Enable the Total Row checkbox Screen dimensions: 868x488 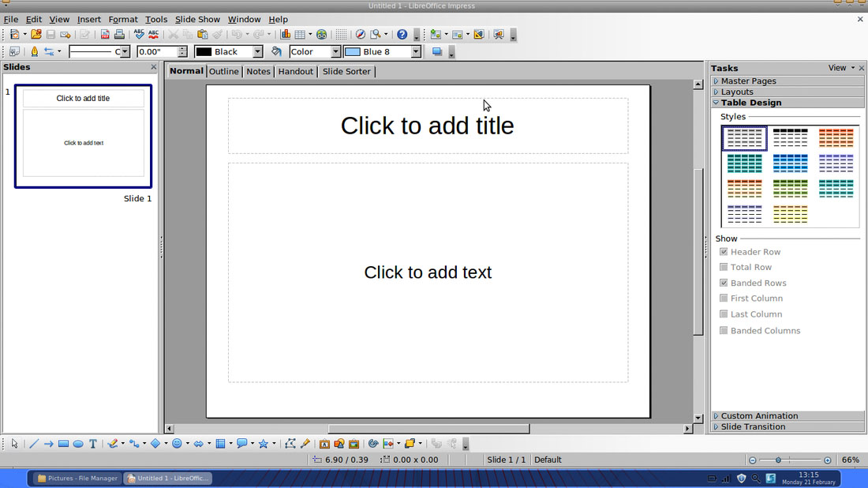point(724,268)
